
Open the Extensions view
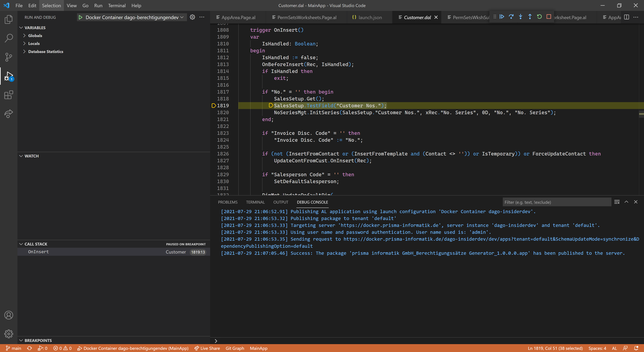pyautogui.click(x=9, y=95)
